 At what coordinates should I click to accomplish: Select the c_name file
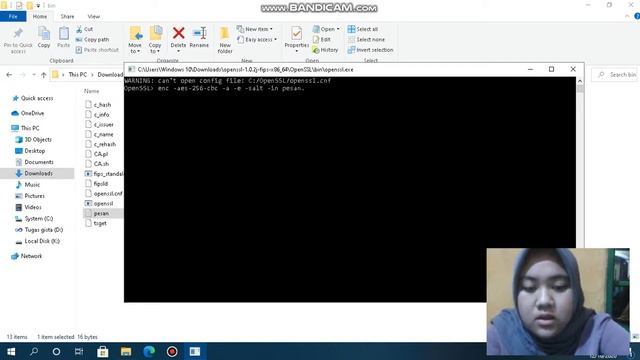(99, 134)
